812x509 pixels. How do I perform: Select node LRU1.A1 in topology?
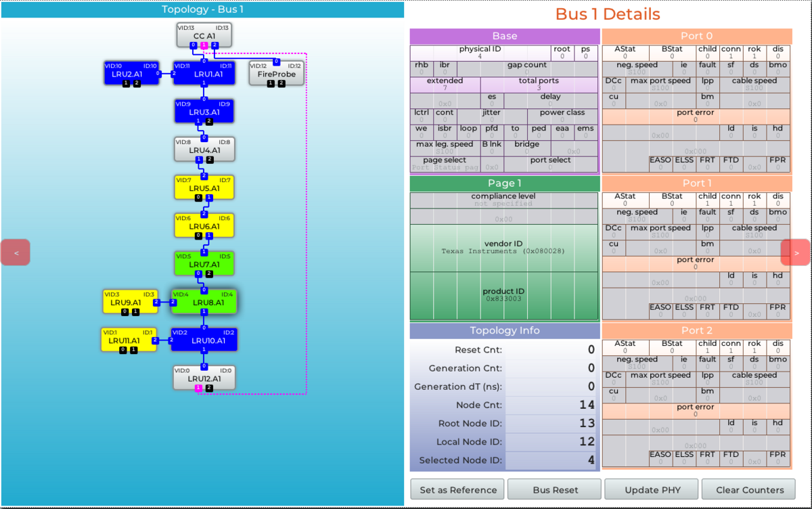tap(204, 73)
